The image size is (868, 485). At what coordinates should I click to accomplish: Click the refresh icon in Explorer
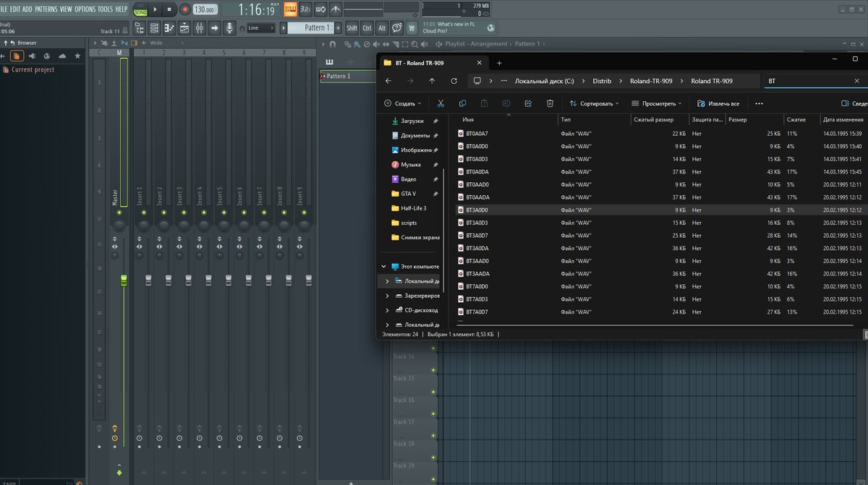[x=454, y=82]
